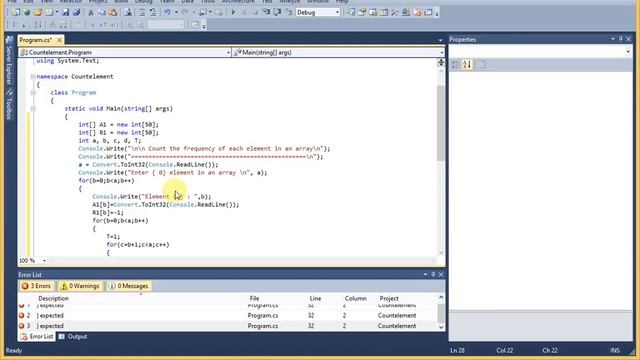Open the 100 % zoom dropdown
The image size is (640, 360).
[x=44, y=260]
